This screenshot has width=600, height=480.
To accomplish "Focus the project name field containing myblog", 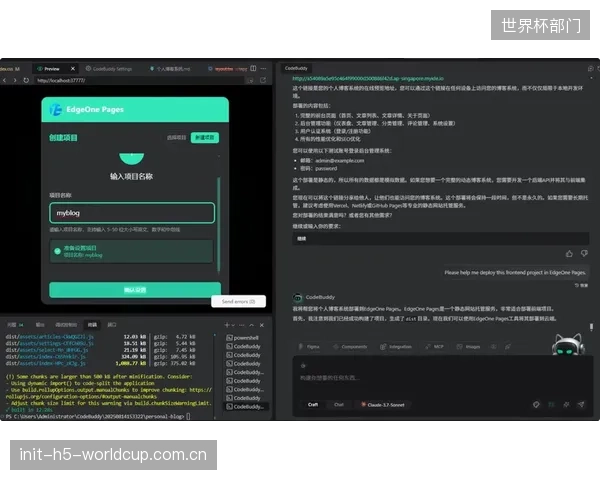I will (x=132, y=213).
